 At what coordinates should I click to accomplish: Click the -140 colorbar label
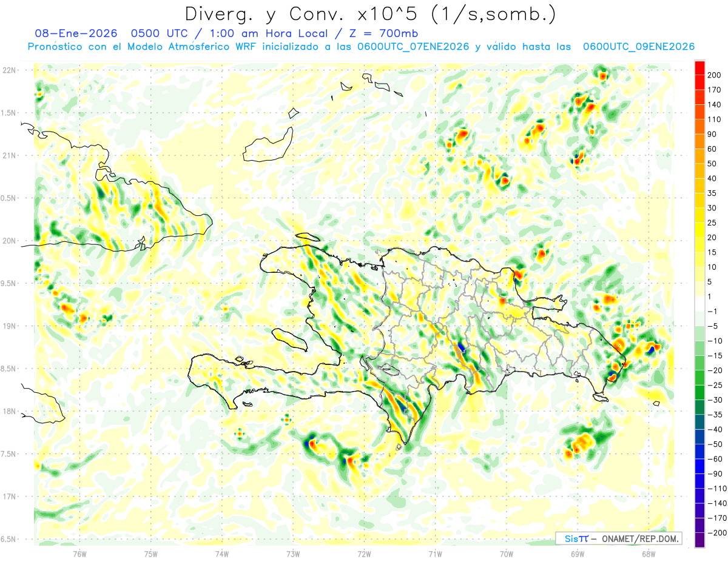point(716,503)
